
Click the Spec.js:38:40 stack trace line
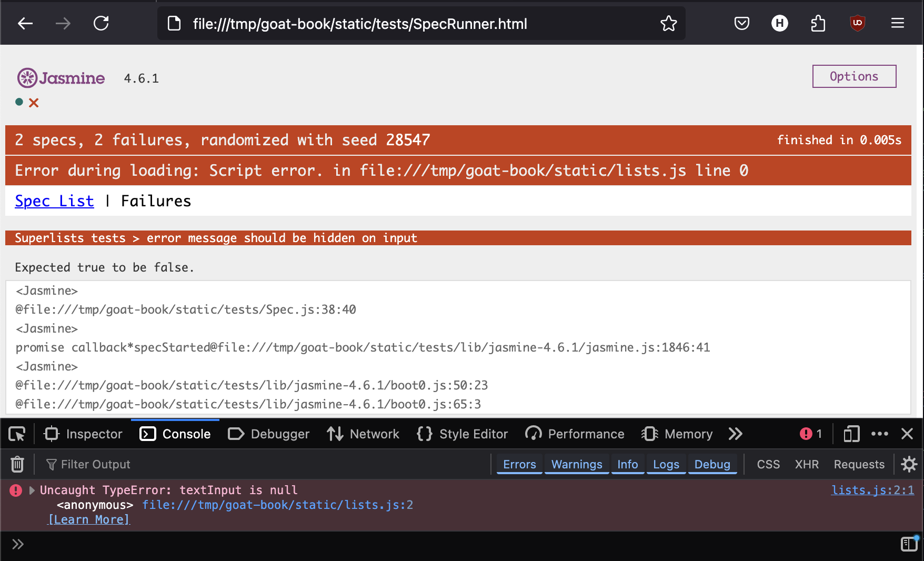tap(186, 309)
